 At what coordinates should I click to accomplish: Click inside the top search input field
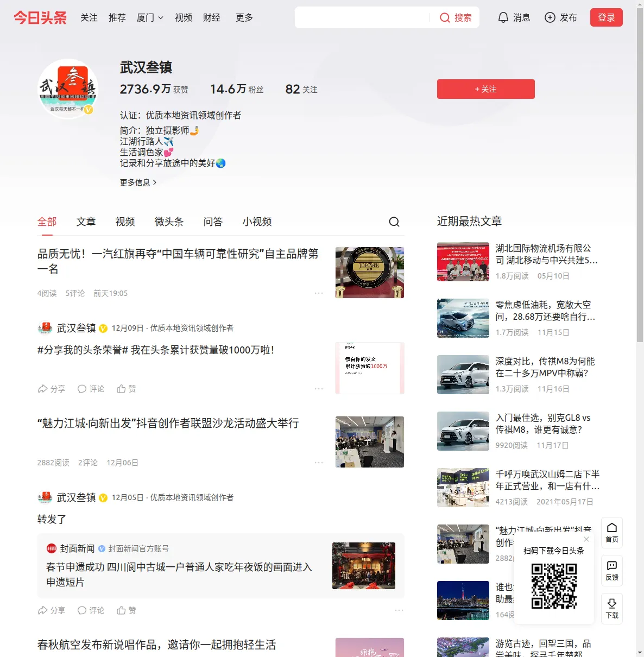(363, 17)
